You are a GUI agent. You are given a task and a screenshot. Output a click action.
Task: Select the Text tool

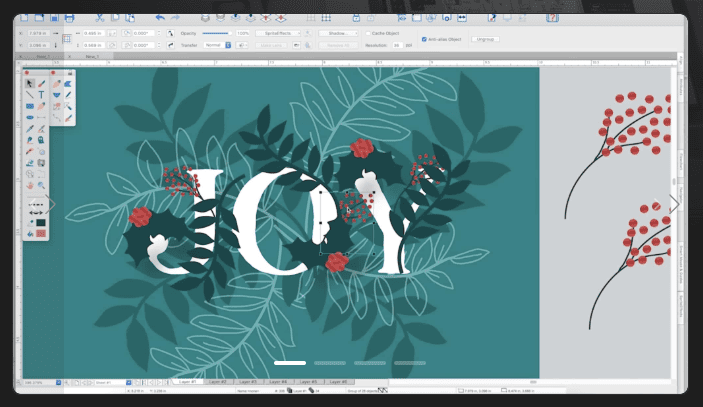click(x=41, y=95)
